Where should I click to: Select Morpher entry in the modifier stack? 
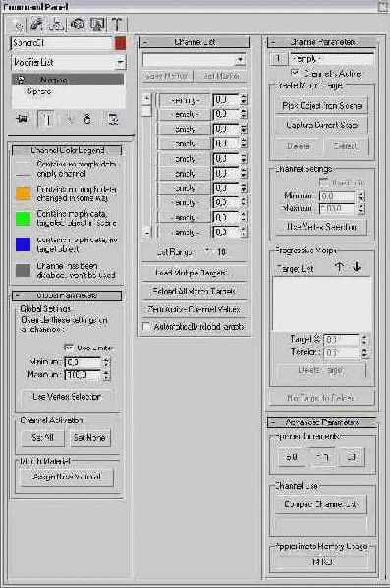tap(68, 80)
